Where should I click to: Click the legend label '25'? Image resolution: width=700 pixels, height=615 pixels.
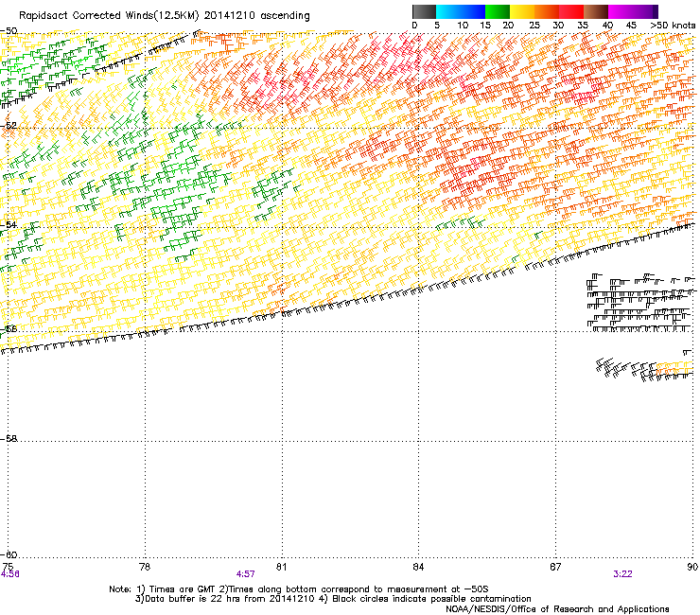[x=534, y=26]
